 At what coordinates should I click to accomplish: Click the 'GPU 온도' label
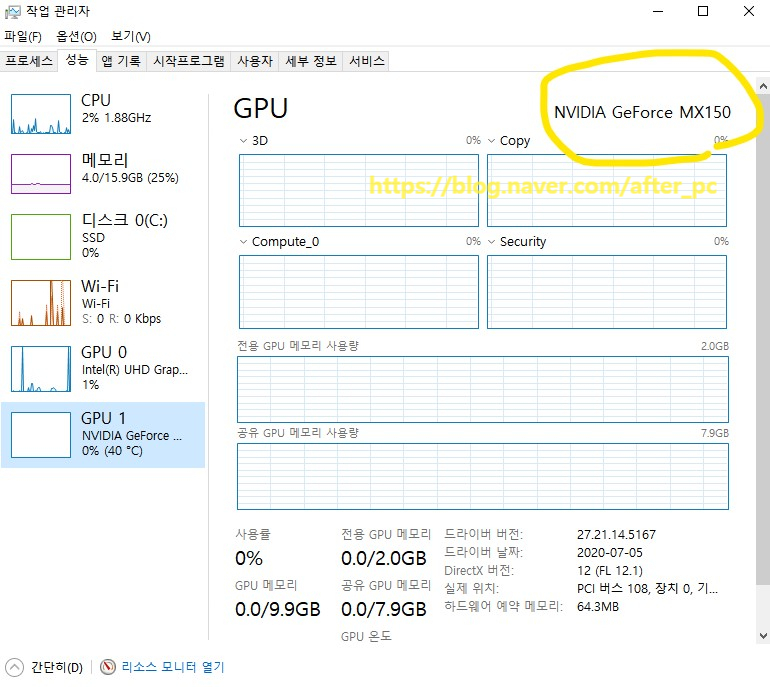point(366,636)
